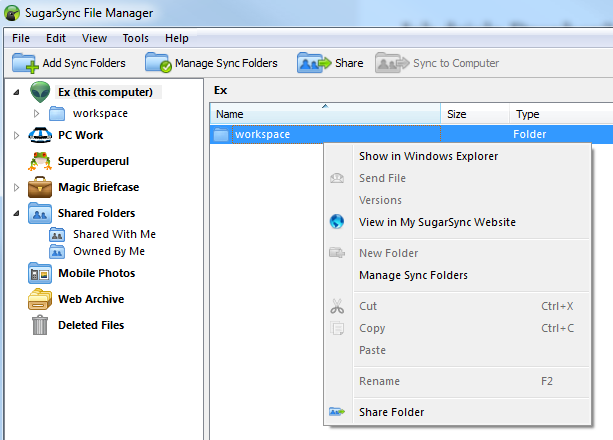Collapse the Ex (this computer) tree node
Screen dimensions: 613x440
(16, 92)
